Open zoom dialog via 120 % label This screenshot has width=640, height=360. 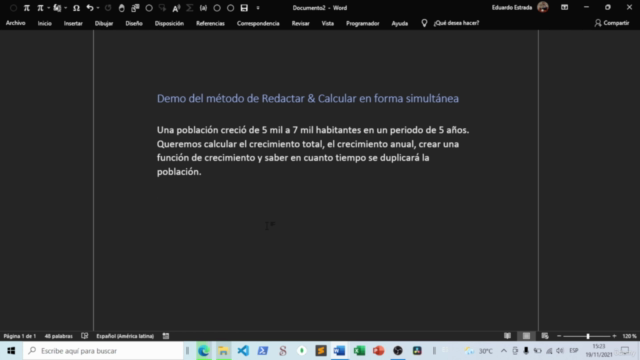pos(629,336)
